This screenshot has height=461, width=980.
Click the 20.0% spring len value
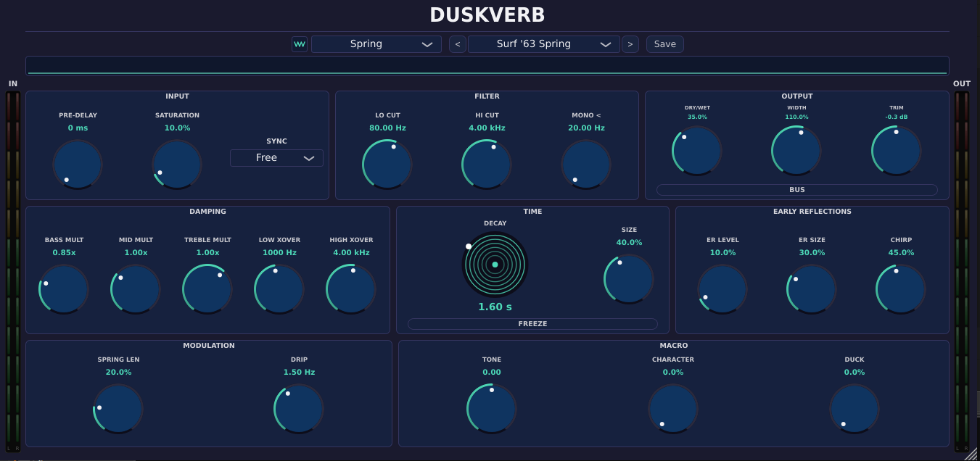pyautogui.click(x=118, y=373)
